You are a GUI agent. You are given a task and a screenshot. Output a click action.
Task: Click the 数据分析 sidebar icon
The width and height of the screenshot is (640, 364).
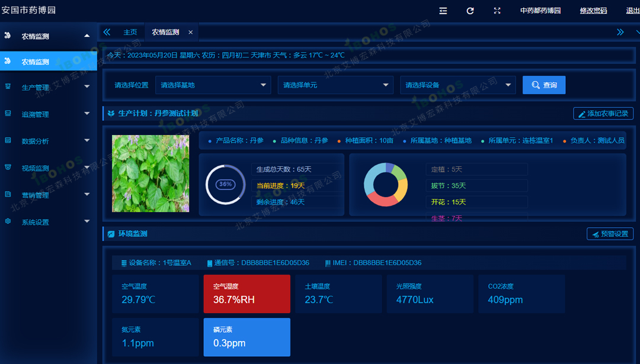point(8,141)
